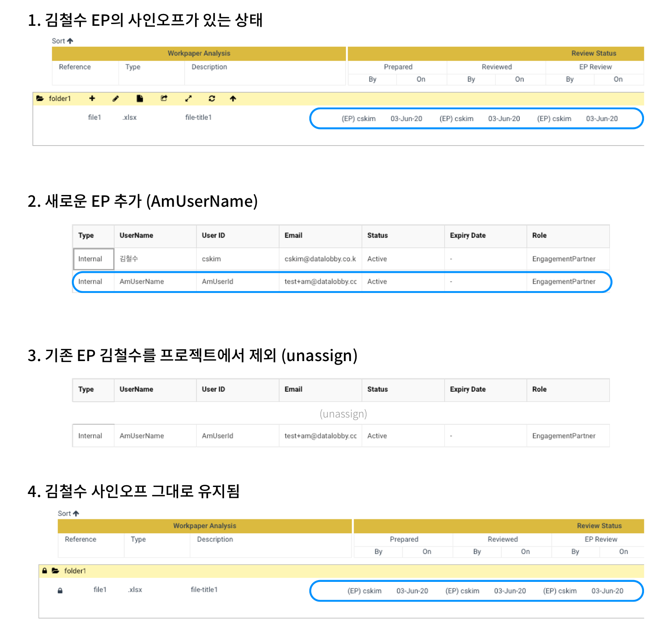Click the pencil edit icon in folder1 row
Screen dimensions: 672x626
(x=115, y=98)
